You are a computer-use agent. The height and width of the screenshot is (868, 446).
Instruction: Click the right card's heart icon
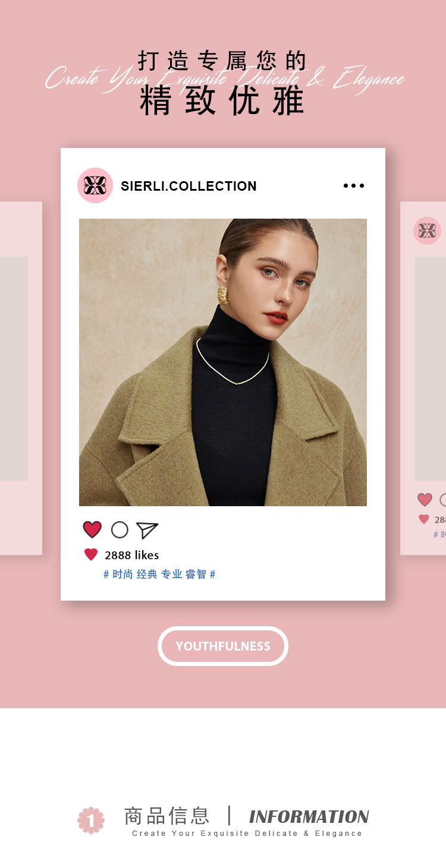click(x=425, y=500)
